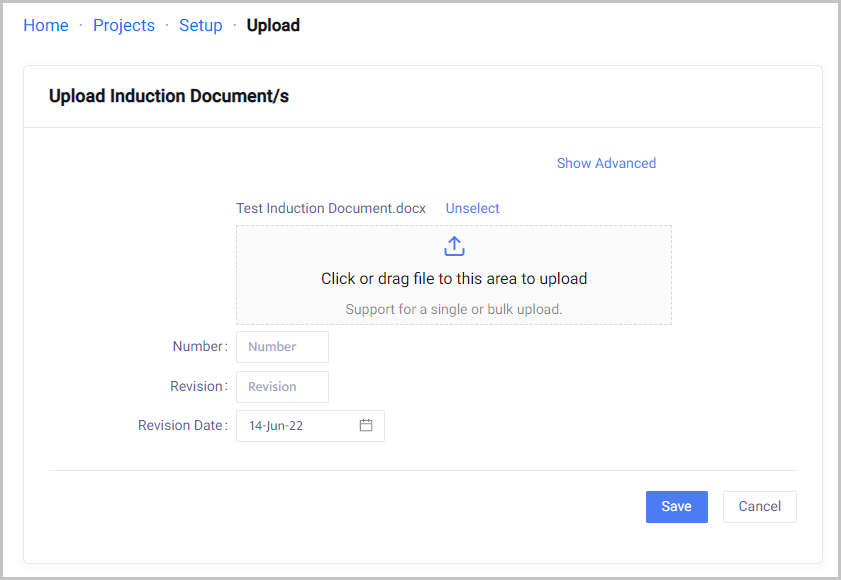This screenshot has width=841, height=580.
Task: Click the 'Support for a single or bulk upload' hint
Action: point(454,309)
